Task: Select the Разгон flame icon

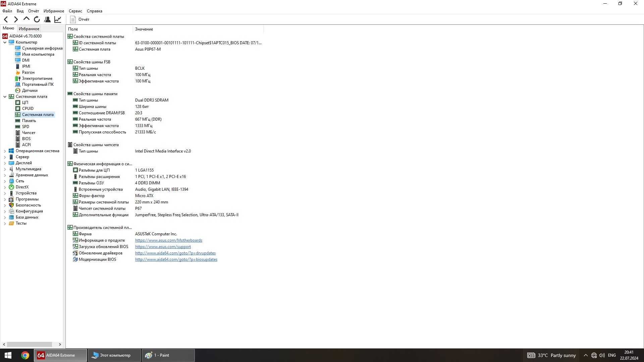Action: (18, 72)
